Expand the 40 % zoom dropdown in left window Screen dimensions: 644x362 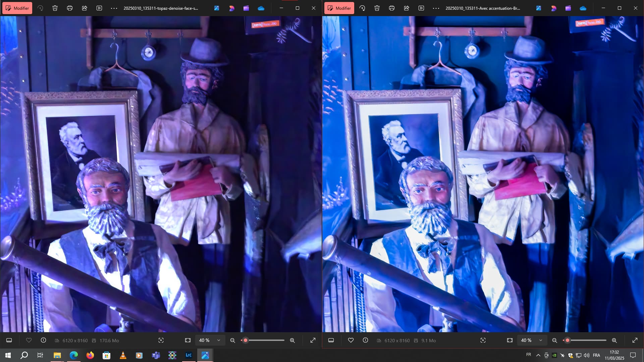pos(219,340)
